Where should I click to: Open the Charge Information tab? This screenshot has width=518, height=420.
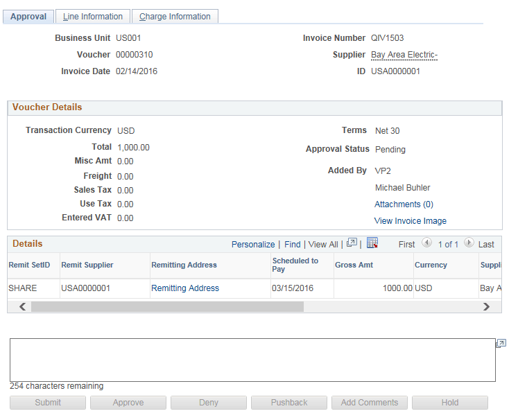coord(175,17)
